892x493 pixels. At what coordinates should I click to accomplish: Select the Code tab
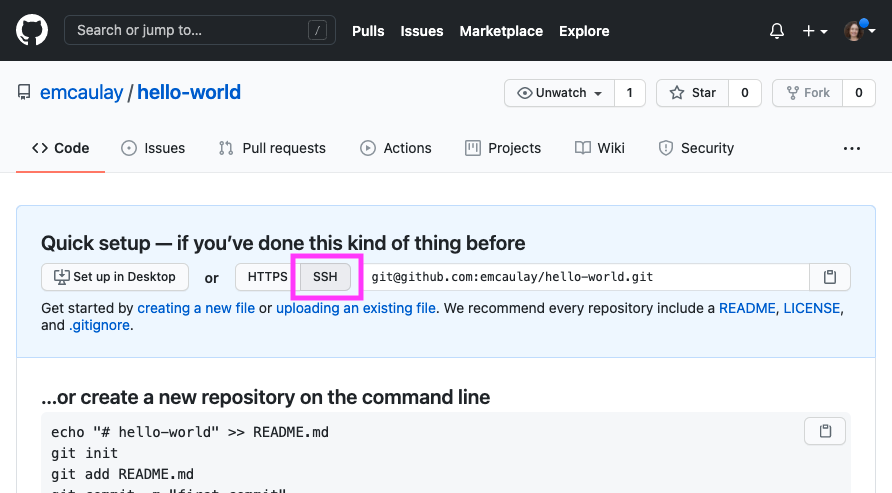[x=60, y=148]
